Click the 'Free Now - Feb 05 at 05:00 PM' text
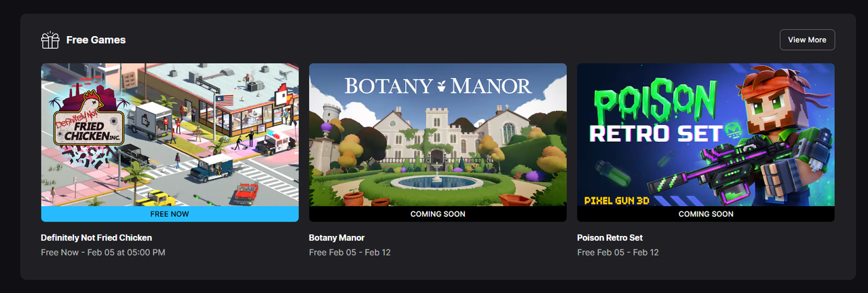868x293 pixels. [103, 252]
